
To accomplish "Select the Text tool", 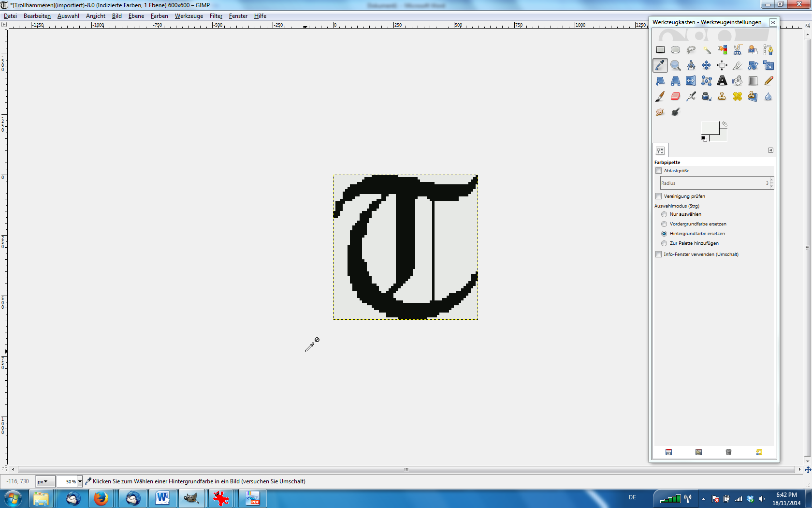I will 722,81.
